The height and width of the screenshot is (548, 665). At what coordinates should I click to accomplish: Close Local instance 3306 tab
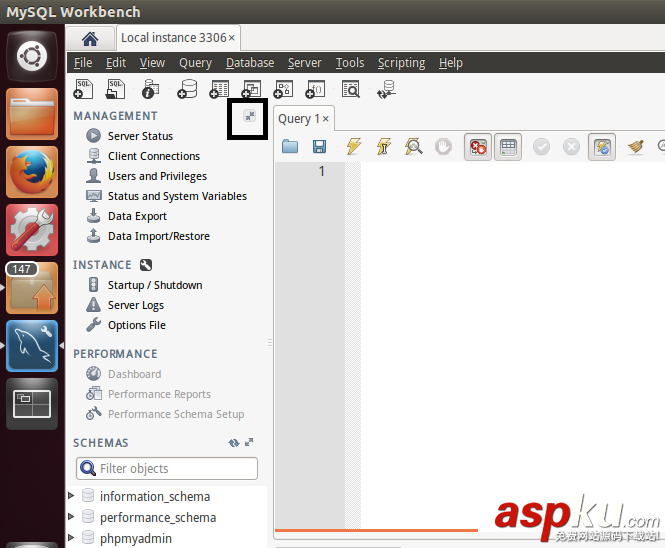click(x=232, y=38)
